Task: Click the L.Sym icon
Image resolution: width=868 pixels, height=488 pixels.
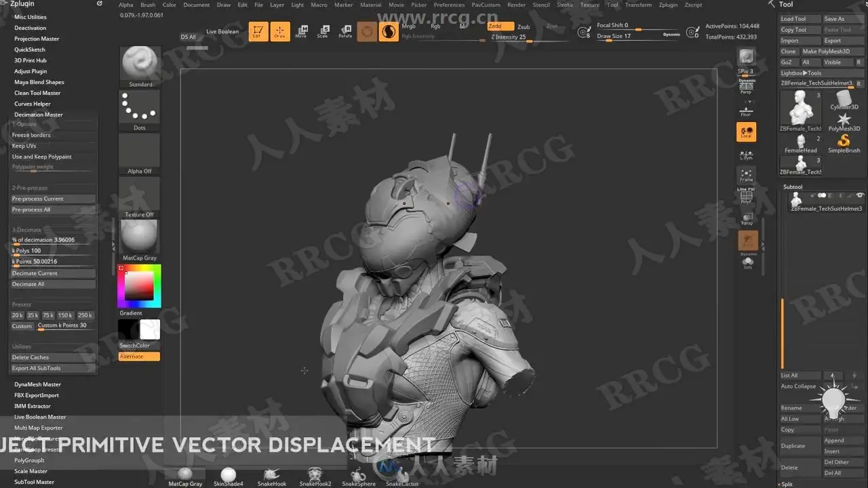Action: pyautogui.click(x=746, y=154)
